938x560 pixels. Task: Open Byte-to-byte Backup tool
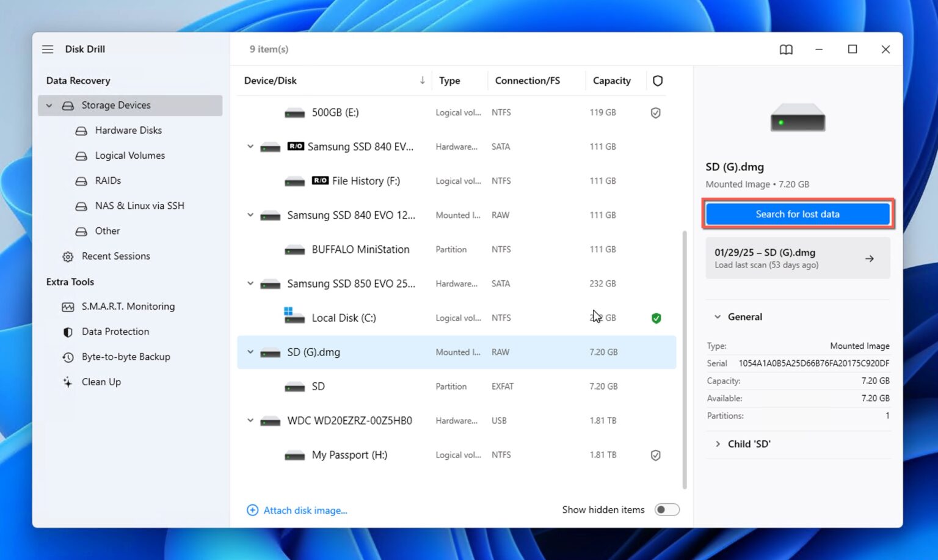click(x=126, y=357)
